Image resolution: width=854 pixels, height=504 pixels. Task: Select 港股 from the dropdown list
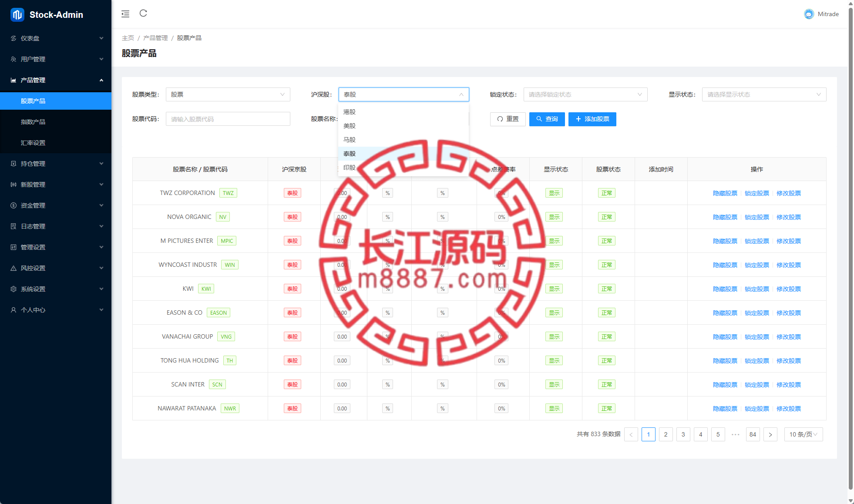[403, 112]
